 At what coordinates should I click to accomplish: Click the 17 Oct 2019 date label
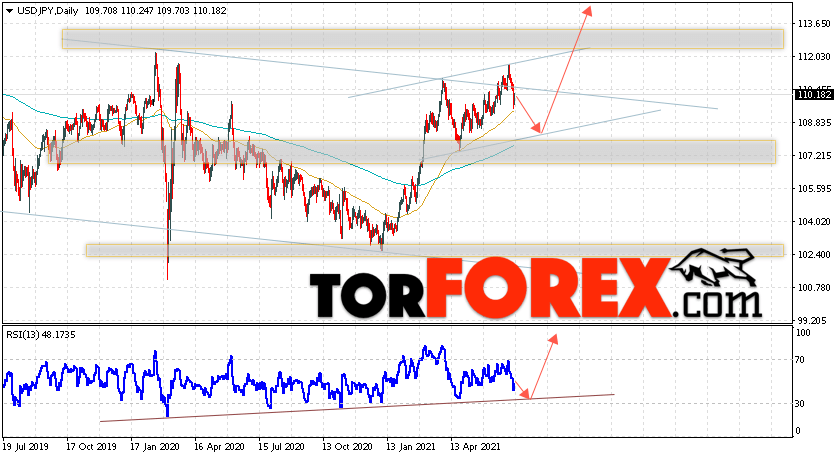[91, 447]
